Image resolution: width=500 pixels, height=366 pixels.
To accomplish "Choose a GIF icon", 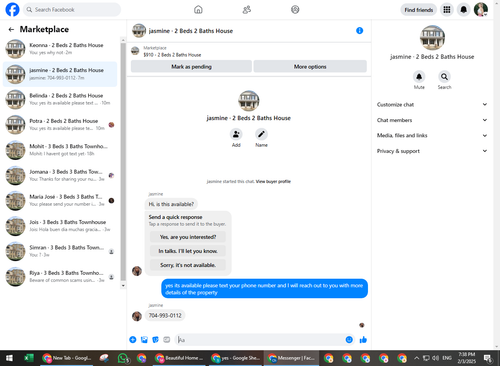I will coord(167,340).
